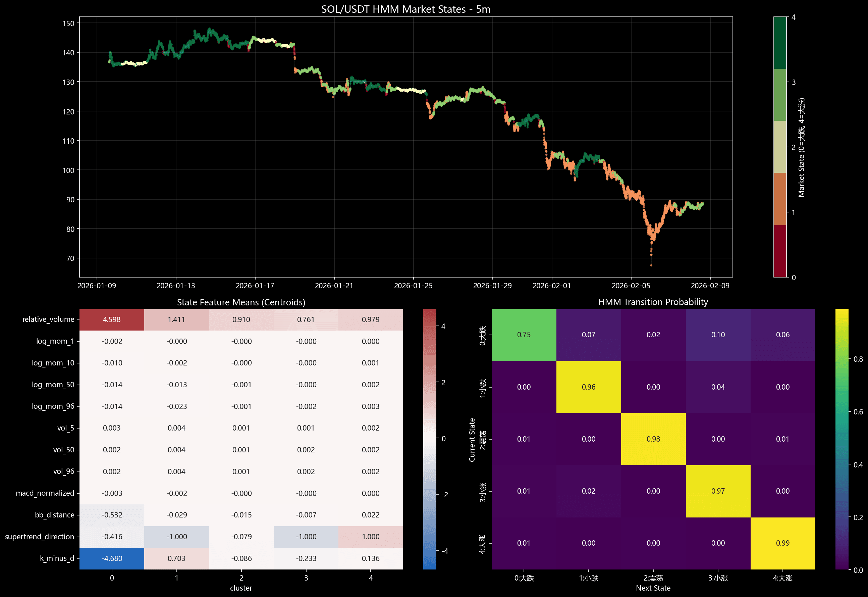Screen dimensions: 868x597
Task: Click the supertrend_direction row label
Action: [x=39, y=536]
